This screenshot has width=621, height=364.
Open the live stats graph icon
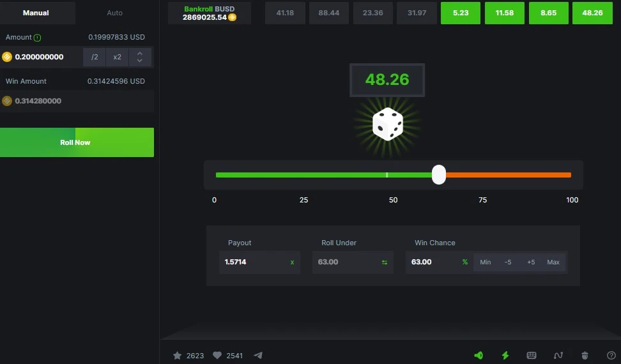tap(558, 355)
